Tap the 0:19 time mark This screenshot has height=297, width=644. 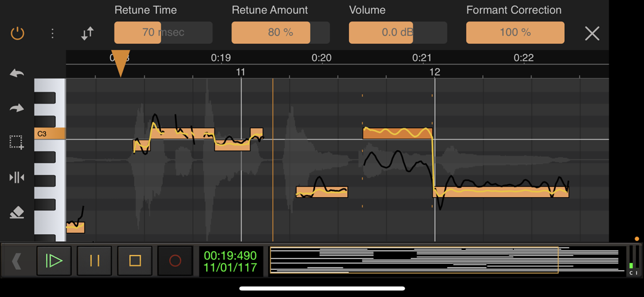[x=221, y=58]
